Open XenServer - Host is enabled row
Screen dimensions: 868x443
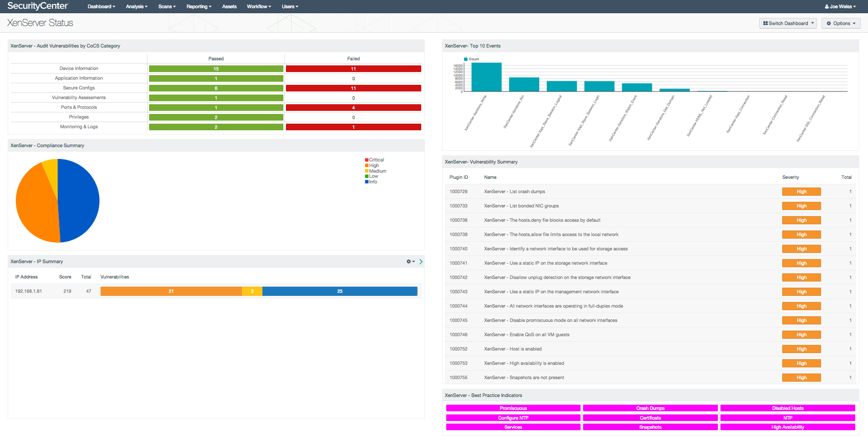pos(650,349)
